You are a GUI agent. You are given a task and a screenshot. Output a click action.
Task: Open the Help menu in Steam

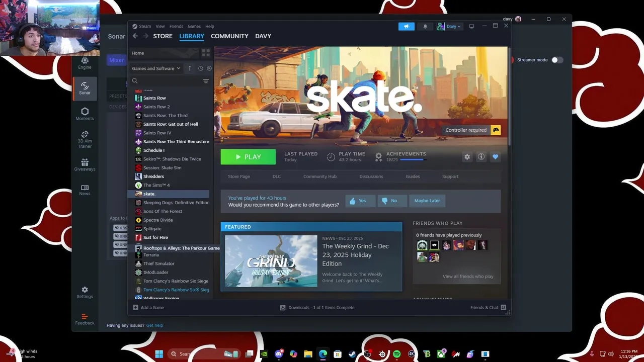tap(210, 26)
